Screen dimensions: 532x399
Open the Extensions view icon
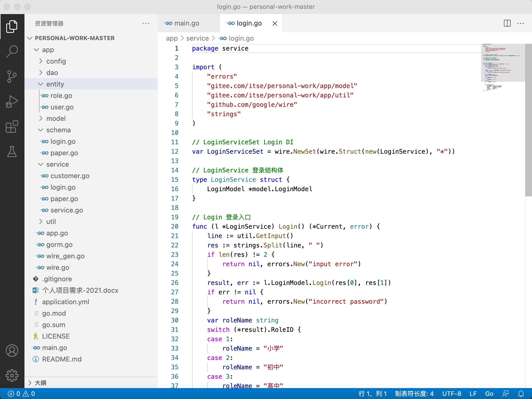pos(12,127)
